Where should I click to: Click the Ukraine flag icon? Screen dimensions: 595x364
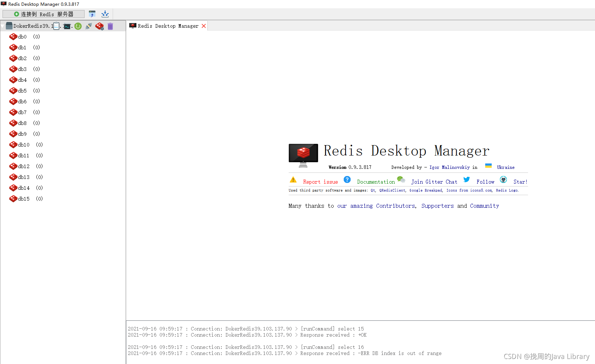(488, 166)
